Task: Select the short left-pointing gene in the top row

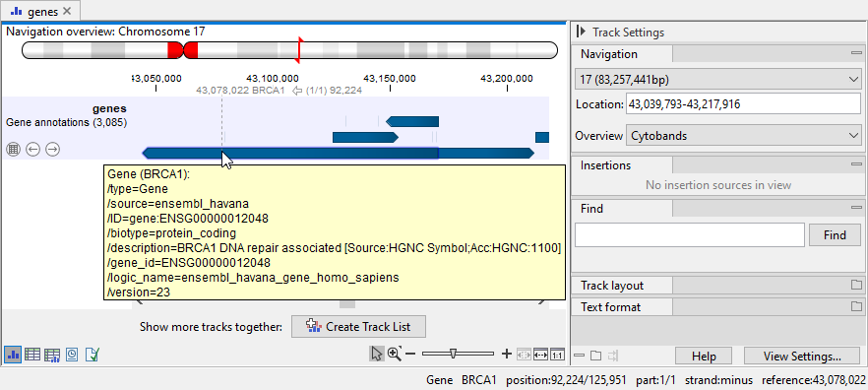Action: pyautogui.click(x=412, y=121)
